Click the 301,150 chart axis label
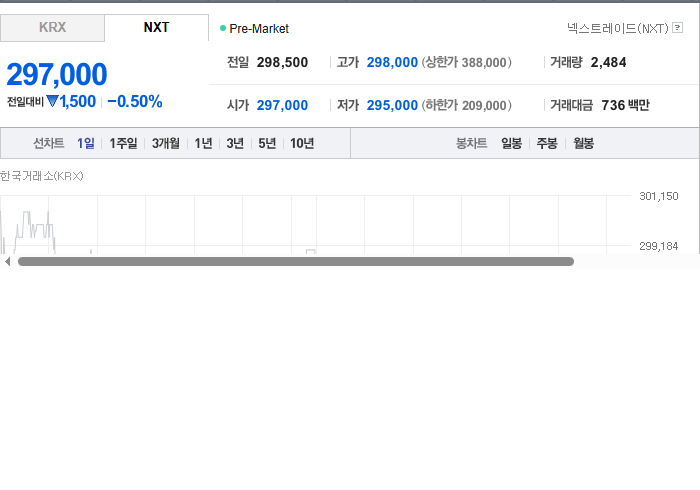Viewport: 700px width, 490px height. coord(658,196)
